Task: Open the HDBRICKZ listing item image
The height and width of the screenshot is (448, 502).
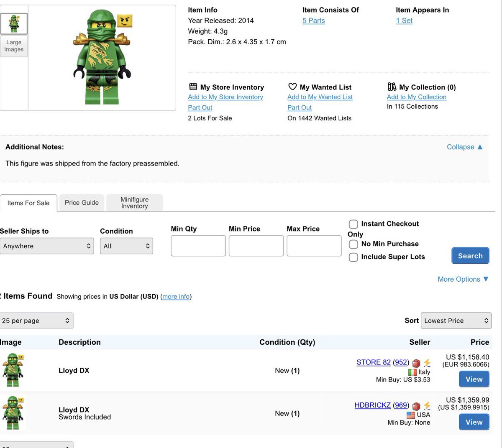Action: click(x=13, y=413)
